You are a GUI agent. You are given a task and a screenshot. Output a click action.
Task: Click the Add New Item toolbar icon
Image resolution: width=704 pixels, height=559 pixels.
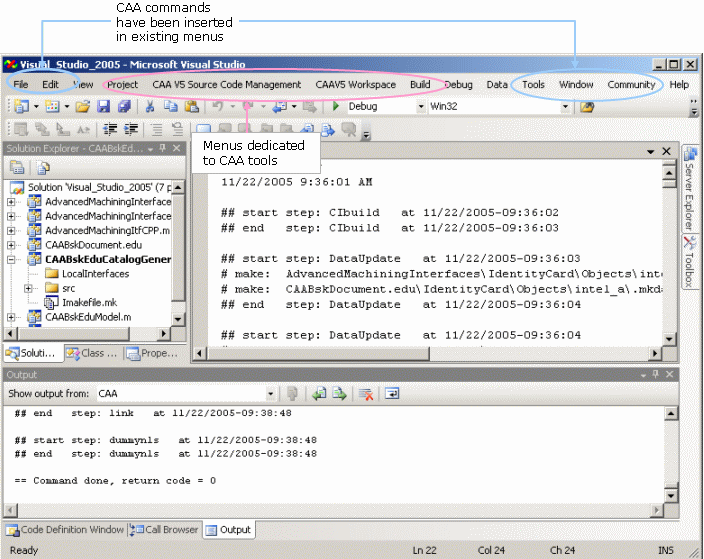(53, 106)
